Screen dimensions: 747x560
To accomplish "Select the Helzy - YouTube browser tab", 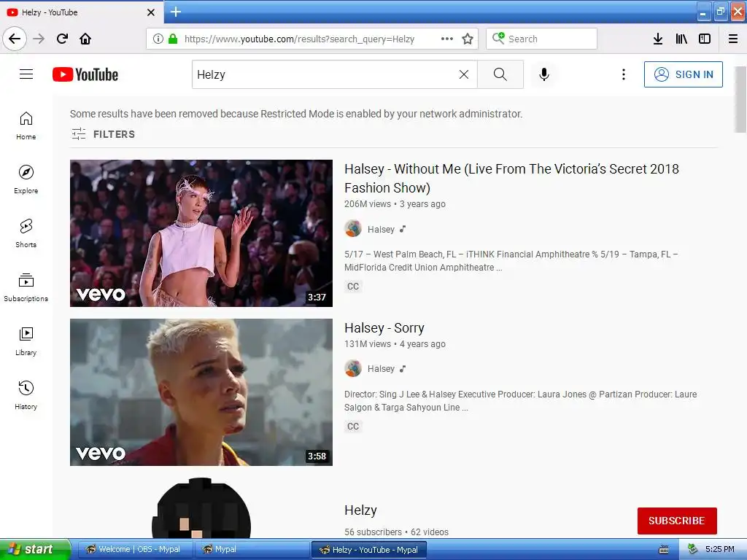I will [81, 12].
